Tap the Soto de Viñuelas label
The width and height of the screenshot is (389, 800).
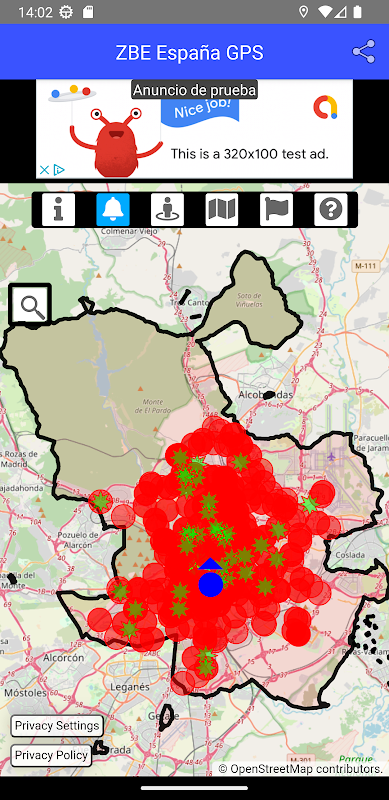pos(250,299)
